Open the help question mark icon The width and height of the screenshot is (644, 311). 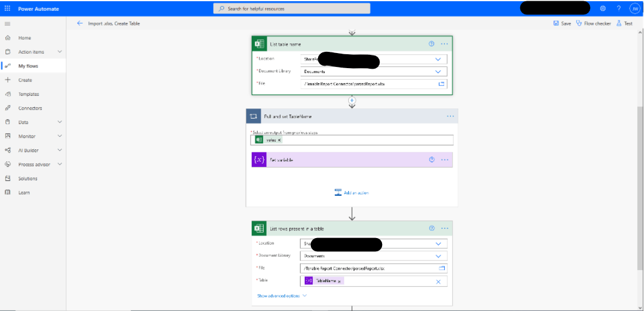pos(619,8)
